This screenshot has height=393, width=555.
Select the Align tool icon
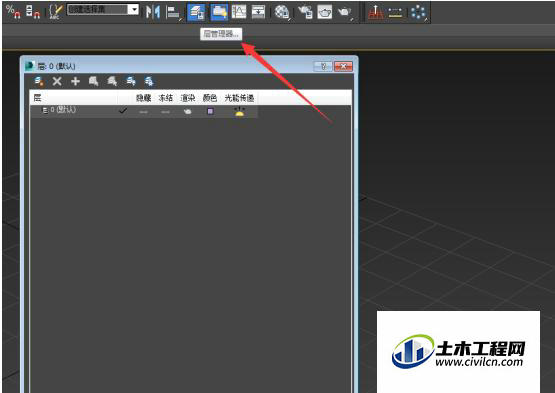pyautogui.click(x=173, y=12)
